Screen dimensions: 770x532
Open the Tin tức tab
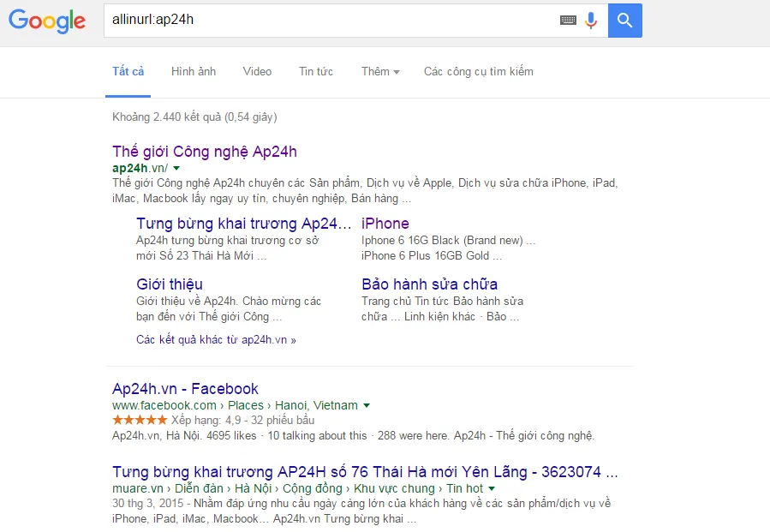(x=316, y=72)
